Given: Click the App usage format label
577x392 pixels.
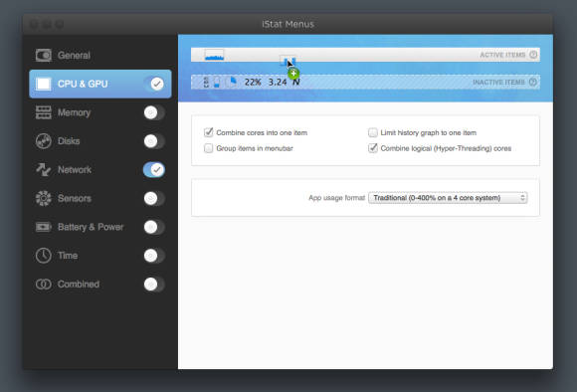Looking at the screenshot, I should pos(336,198).
